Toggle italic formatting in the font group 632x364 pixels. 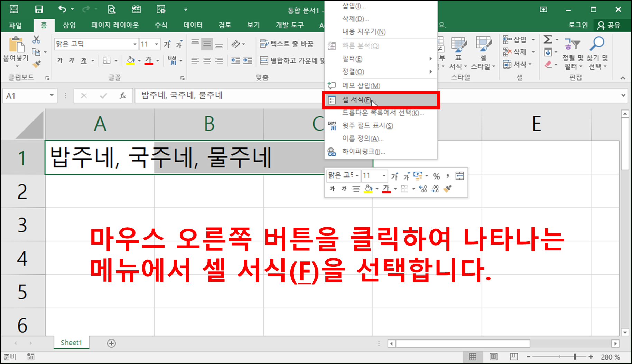point(71,60)
